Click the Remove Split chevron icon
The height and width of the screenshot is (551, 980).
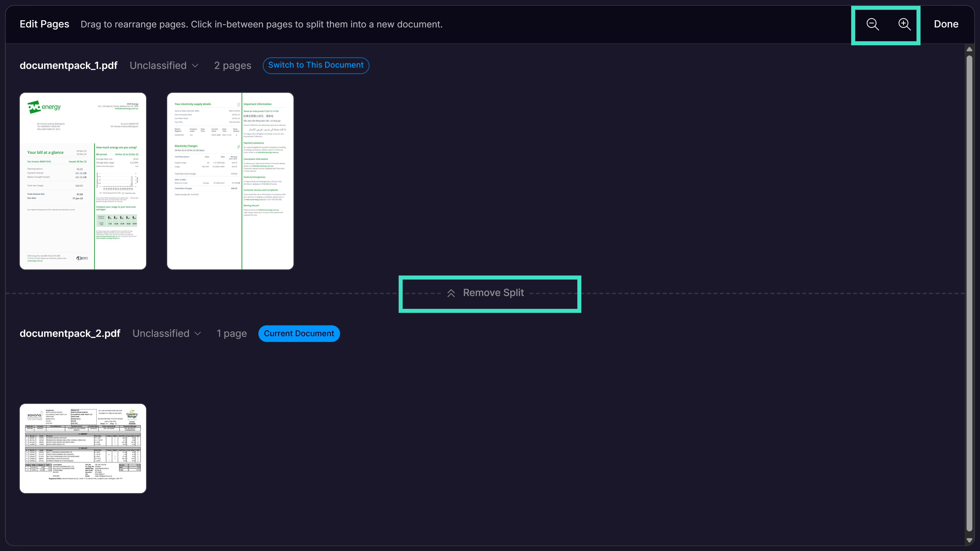(451, 293)
